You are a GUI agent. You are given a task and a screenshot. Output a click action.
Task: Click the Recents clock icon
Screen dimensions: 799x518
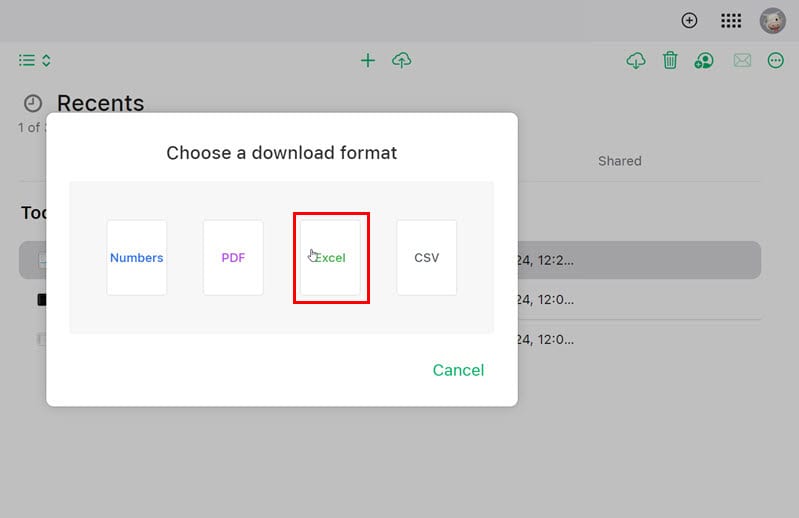tap(33, 103)
